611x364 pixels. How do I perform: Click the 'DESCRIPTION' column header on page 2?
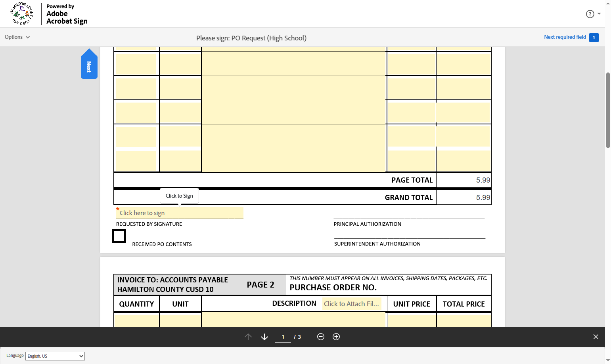pos(294,303)
